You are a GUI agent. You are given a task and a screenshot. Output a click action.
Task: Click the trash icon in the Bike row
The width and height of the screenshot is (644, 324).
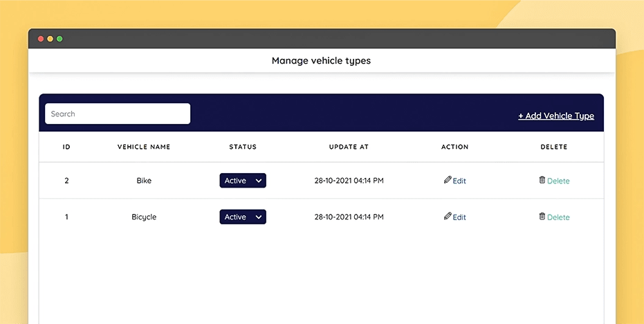pyautogui.click(x=542, y=180)
